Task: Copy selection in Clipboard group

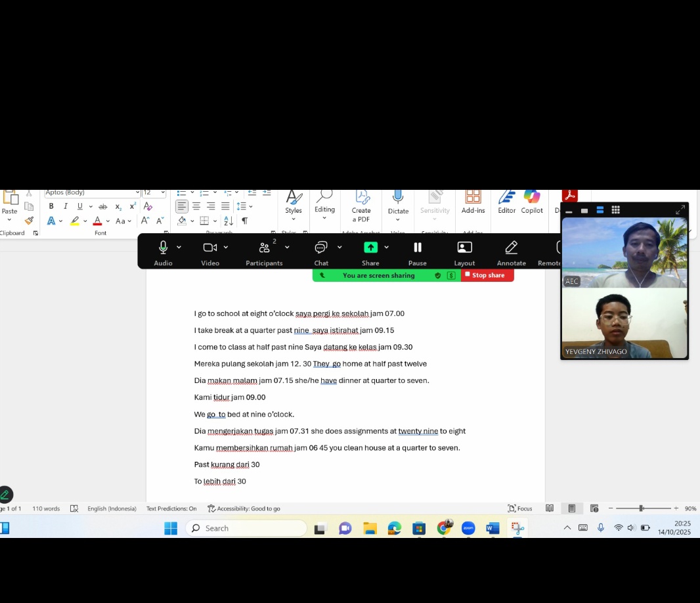Action: (x=29, y=206)
